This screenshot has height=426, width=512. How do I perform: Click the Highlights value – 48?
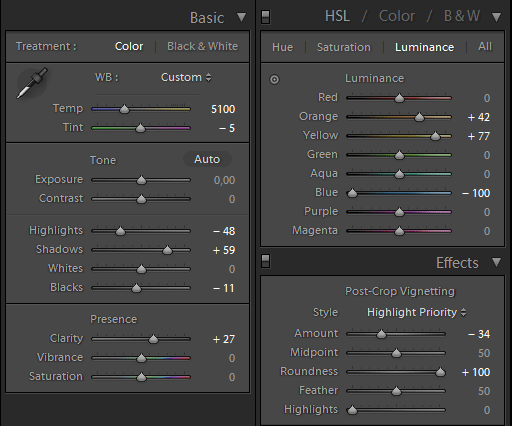[224, 231]
